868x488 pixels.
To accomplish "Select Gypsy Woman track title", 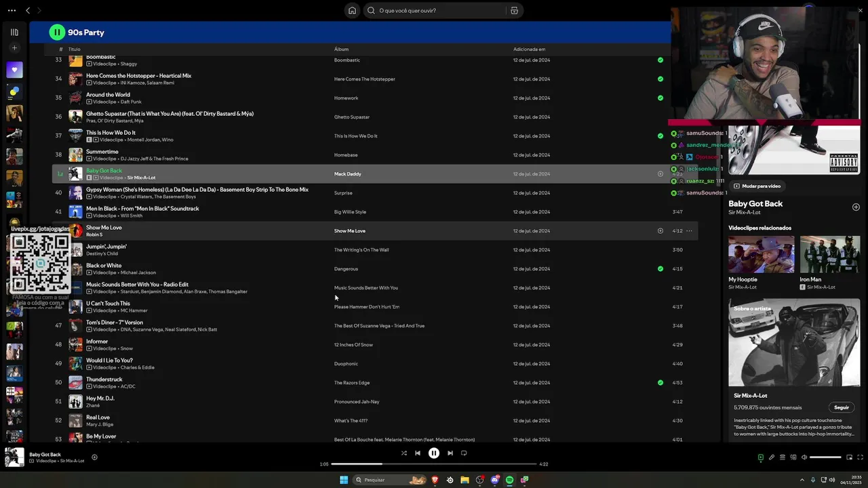I will click(x=197, y=190).
